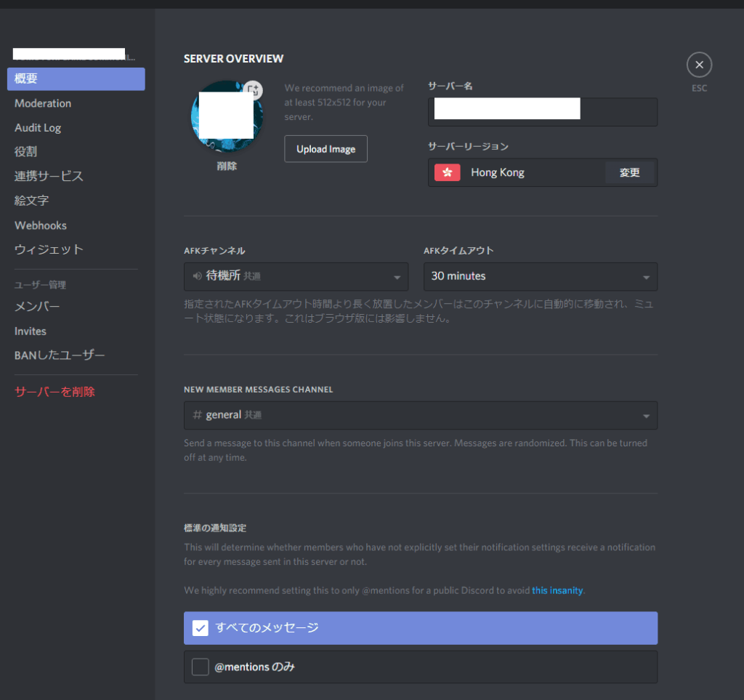Click the Upload Image button

[325, 149]
